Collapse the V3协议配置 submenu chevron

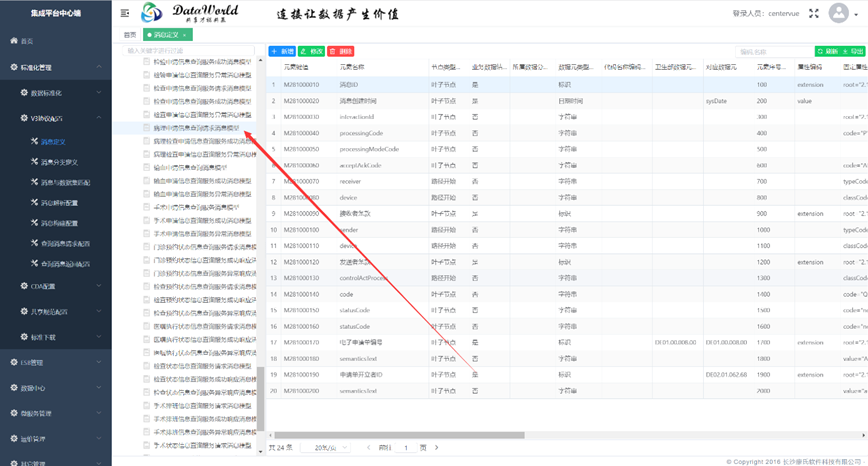(x=99, y=118)
